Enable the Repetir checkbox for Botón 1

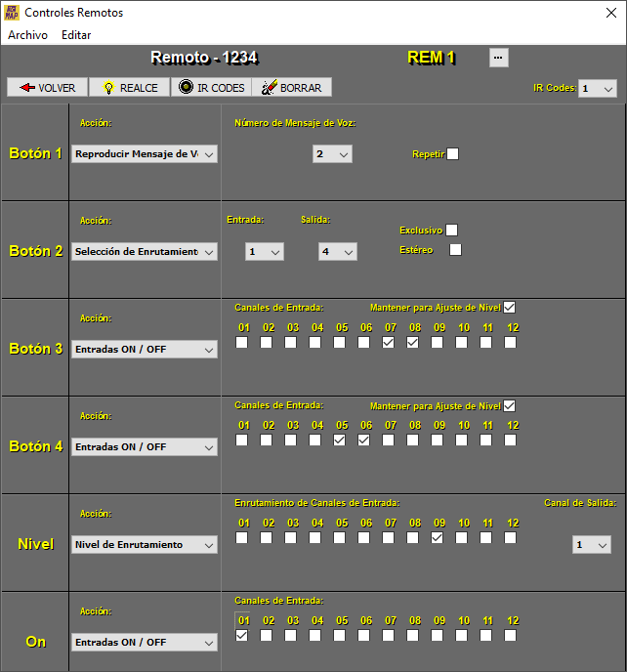pos(452,153)
